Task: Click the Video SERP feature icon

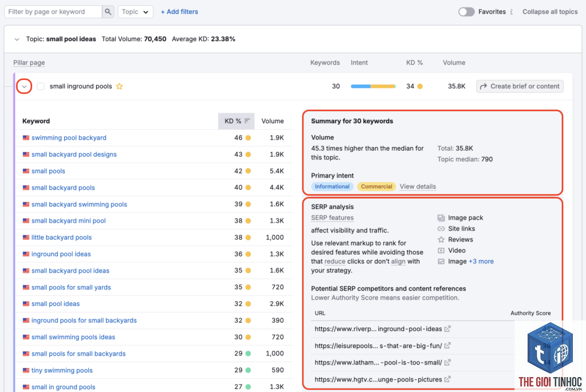Action: [441, 251]
